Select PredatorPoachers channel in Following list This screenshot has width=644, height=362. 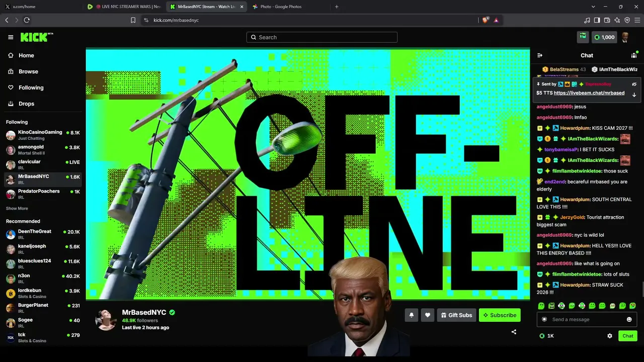43,194
